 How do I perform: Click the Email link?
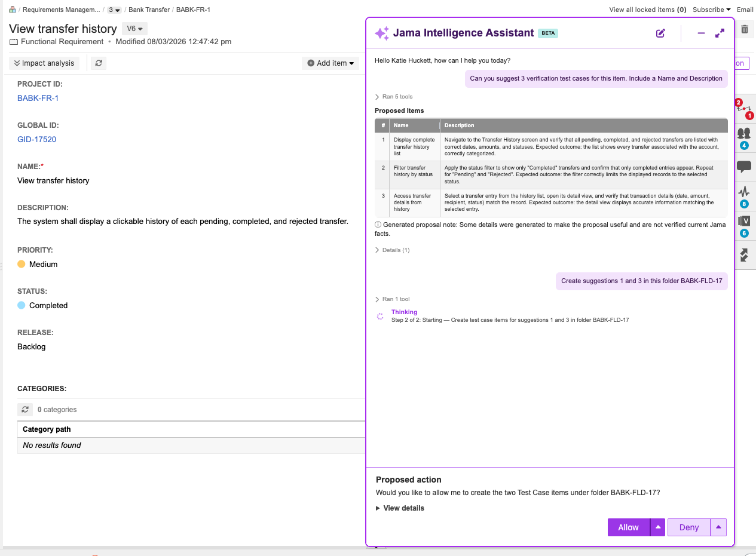745,10
